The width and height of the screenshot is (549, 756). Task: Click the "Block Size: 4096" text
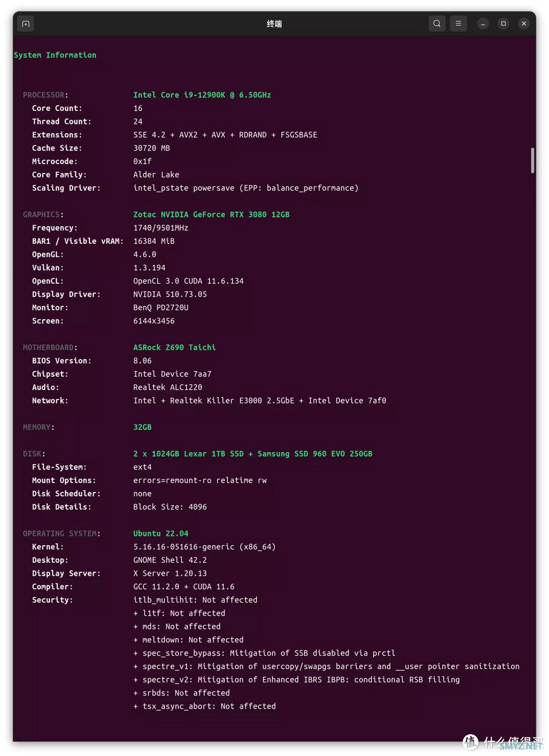pyautogui.click(x=170, y=507)
